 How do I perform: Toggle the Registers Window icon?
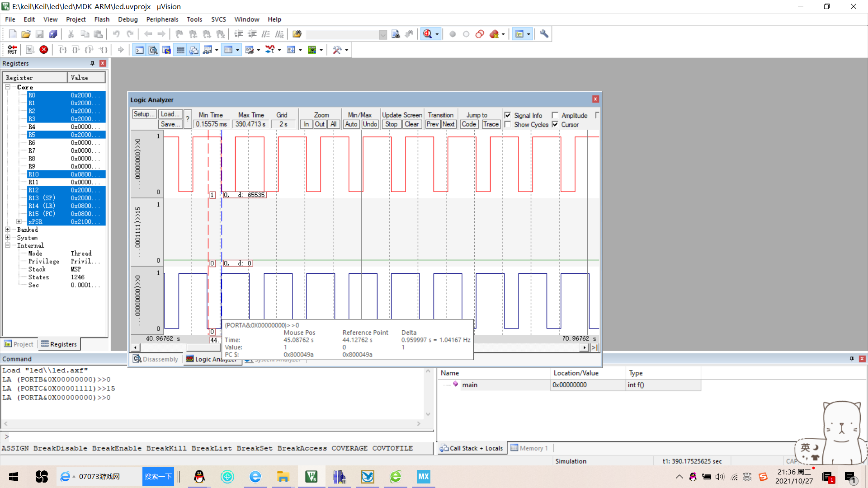(x=180, y=50)
